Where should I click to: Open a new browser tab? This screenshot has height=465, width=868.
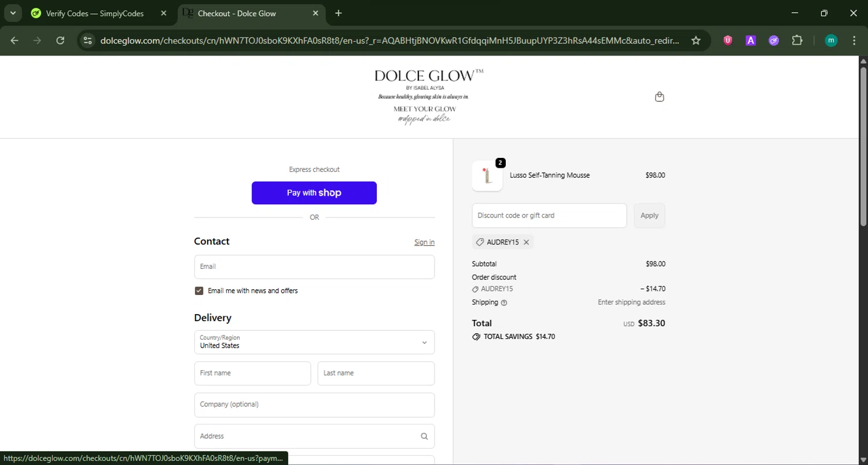[339, 13]
